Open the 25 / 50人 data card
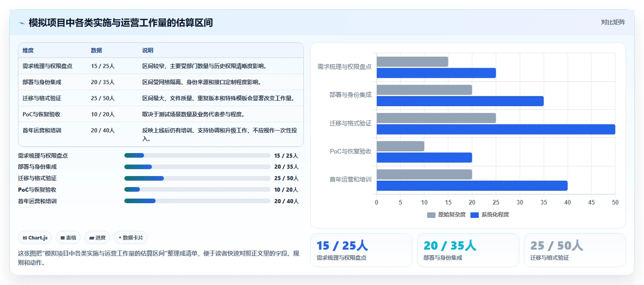 575,250
